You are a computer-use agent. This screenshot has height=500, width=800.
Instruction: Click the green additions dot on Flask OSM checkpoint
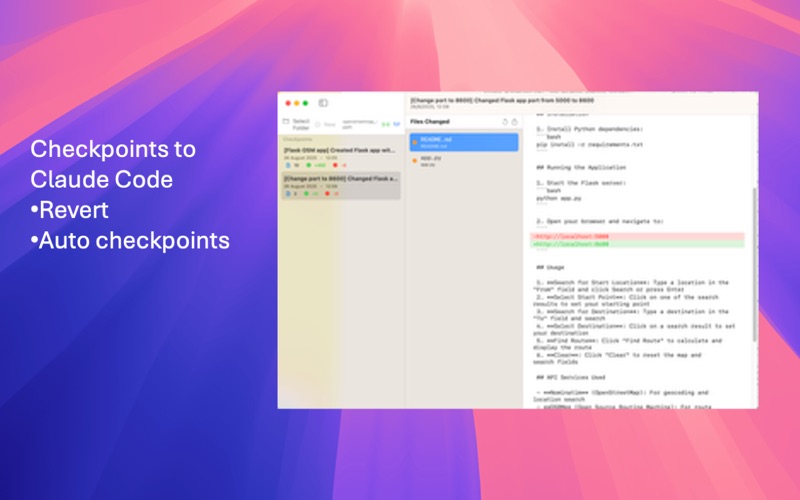tap(309, 165)
